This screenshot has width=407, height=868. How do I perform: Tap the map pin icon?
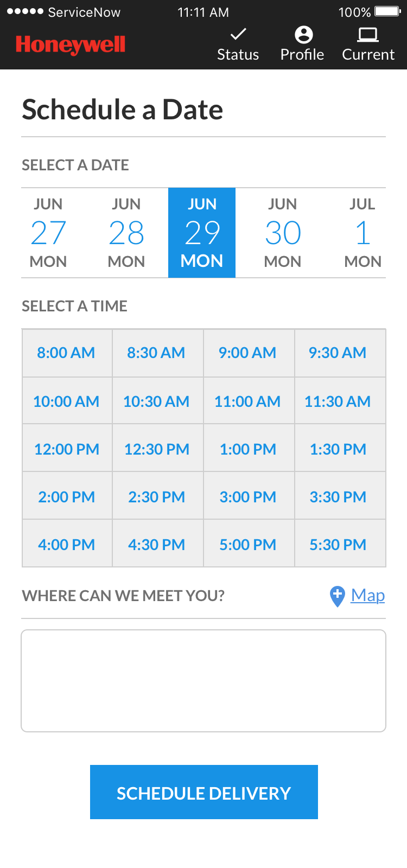coord(337,596)
